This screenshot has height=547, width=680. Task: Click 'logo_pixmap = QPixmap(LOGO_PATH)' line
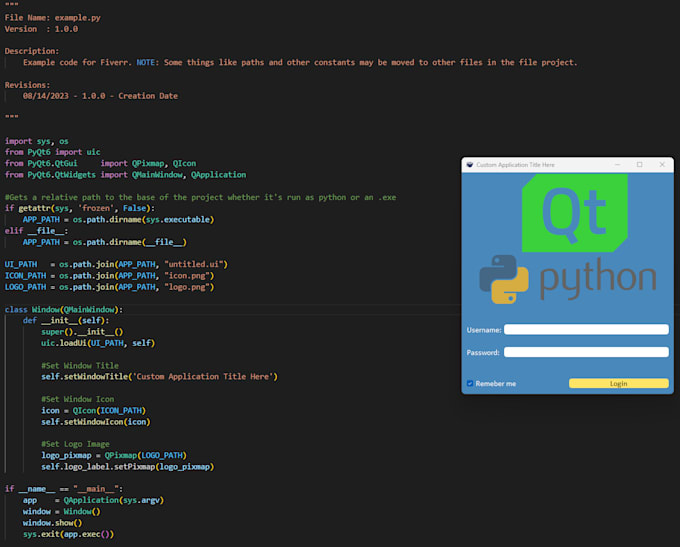114,455
